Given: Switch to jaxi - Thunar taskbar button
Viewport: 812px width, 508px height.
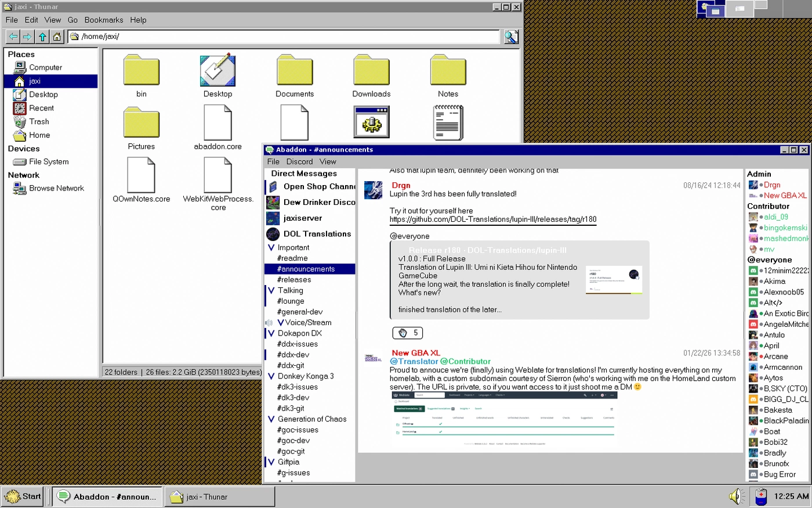Looking at the screenshot, I should pos(220,496).
